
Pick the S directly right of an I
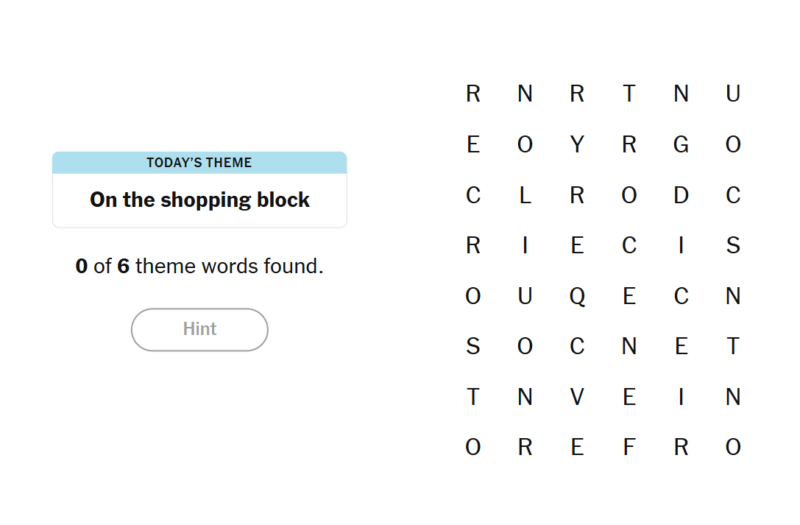point(733,246)
